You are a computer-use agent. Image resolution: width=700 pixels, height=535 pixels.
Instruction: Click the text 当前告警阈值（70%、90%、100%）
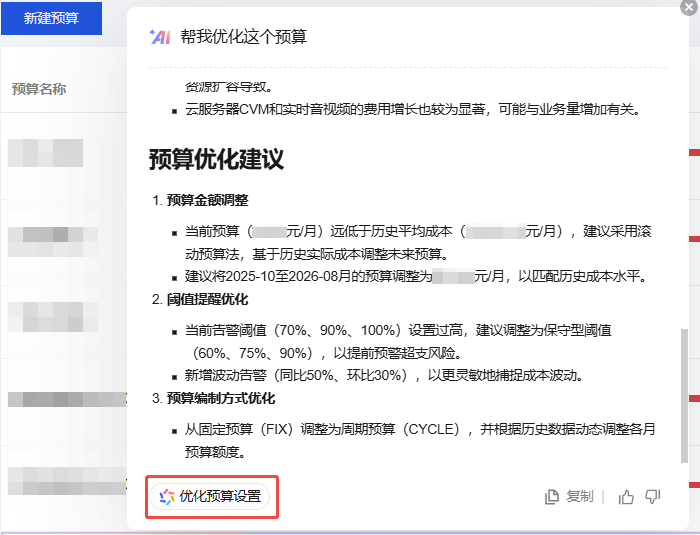[x=293, y=330]
